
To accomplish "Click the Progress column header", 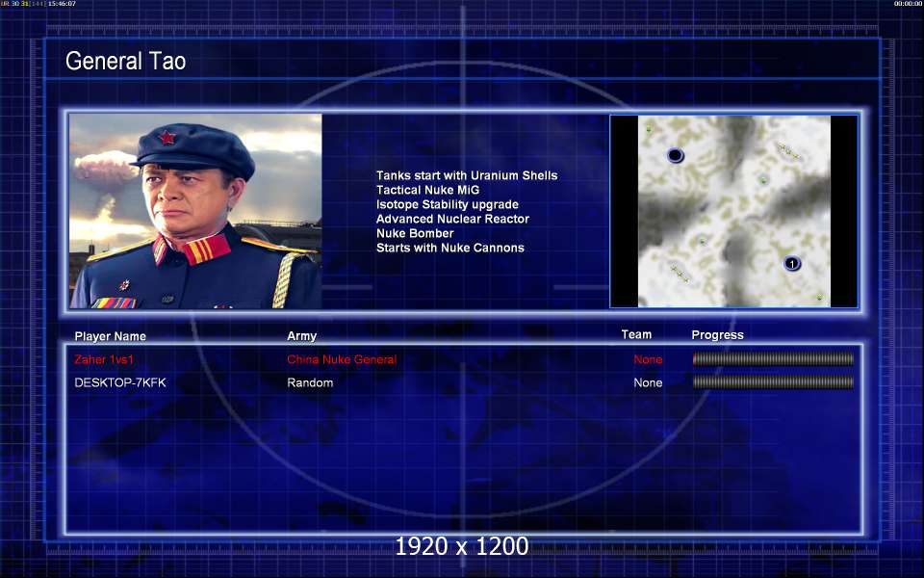I will [x=717, y=335].
